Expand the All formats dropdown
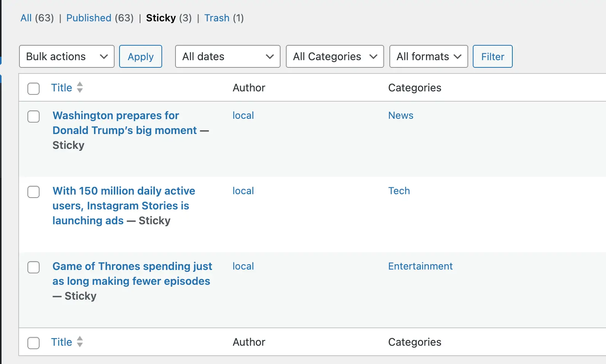 pos(428,56)
